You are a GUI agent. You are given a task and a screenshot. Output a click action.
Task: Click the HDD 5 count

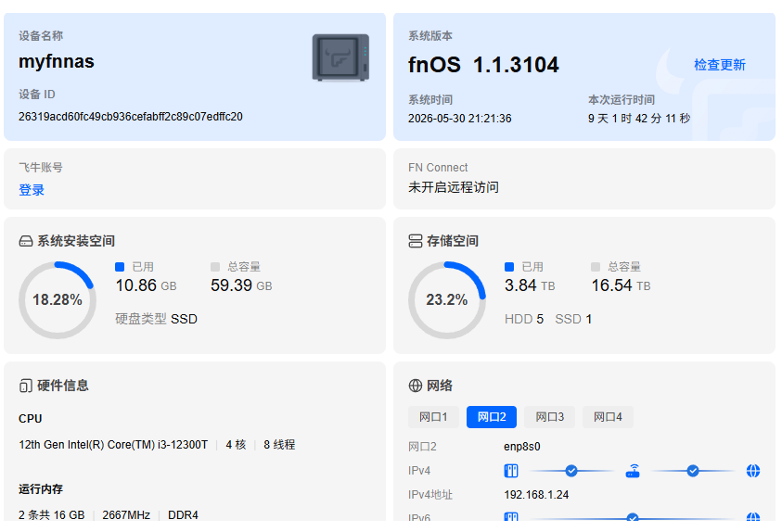(x=524, y=319)
